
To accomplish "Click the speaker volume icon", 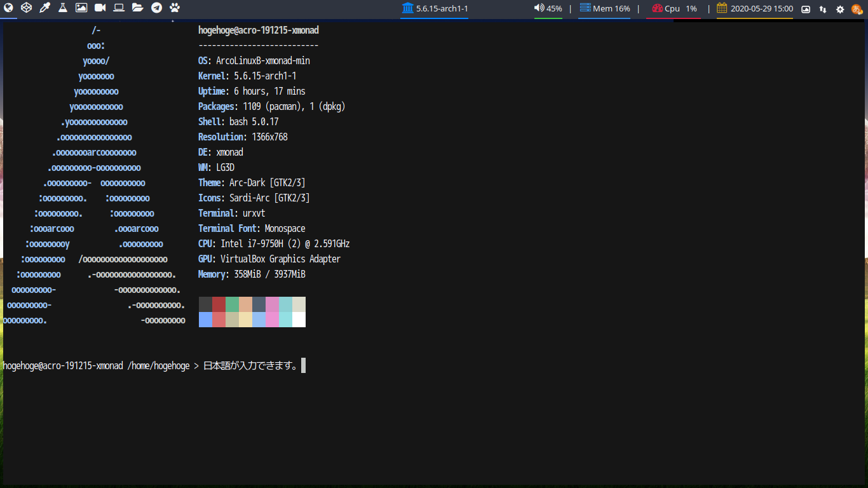I will click(539, 8).
